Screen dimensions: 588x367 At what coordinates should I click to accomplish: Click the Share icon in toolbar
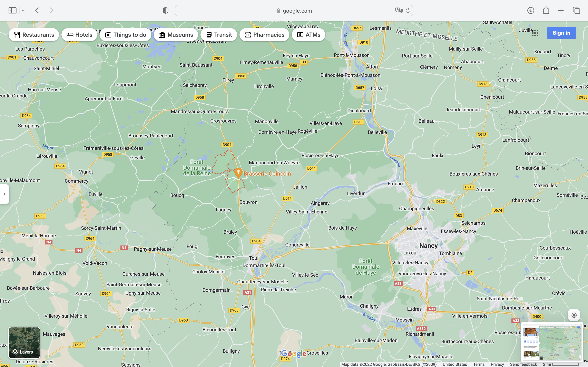click(546, 10)
